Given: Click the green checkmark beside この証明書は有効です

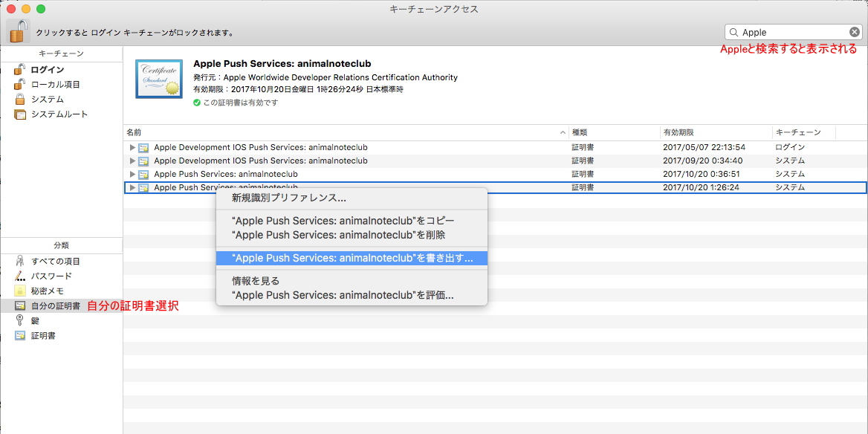Looking at the screenshot, I should point(196,103).
